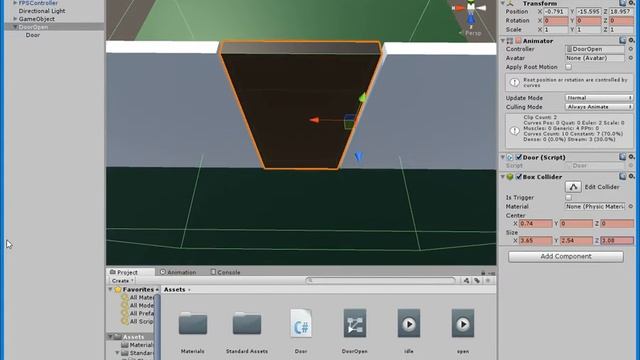Switch to the Animation tab
The image size is (640, 360).
(x=178, y=272)
